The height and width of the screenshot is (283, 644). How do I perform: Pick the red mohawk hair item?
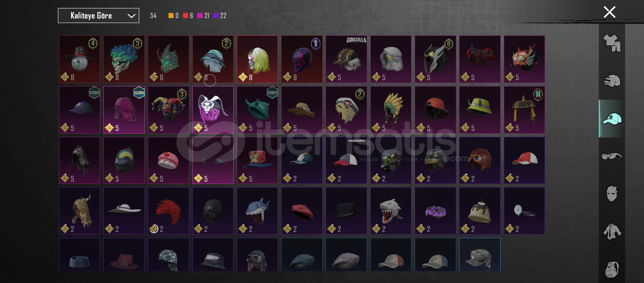pyautogui.click(x=168, y=211)
